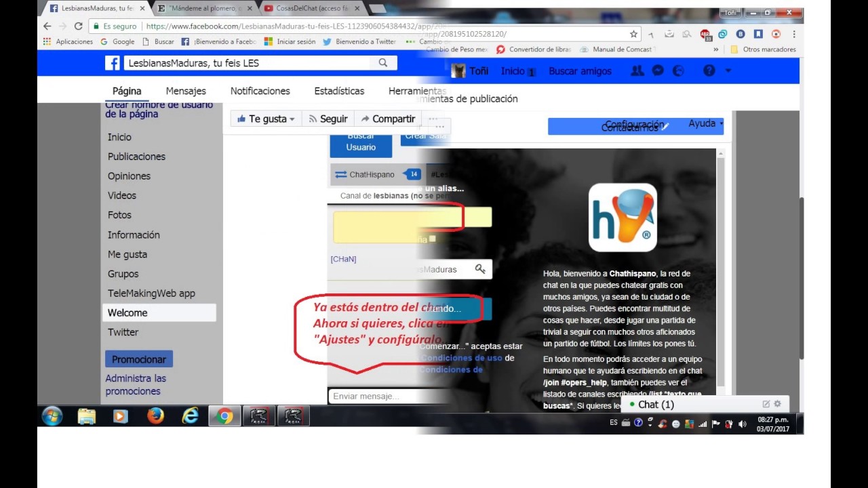Open the Adblock Plus extension icon
Image resolution: width=868 pixels, height=488 pixels.
click(x=705, y=34)
